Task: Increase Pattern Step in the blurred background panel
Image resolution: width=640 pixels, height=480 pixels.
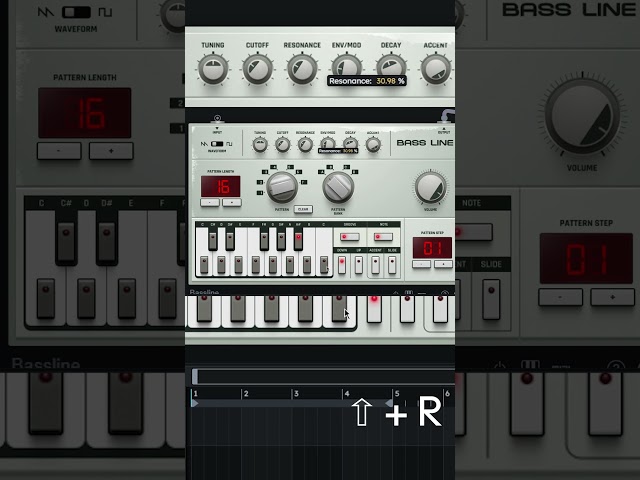Action: point(613,297)
